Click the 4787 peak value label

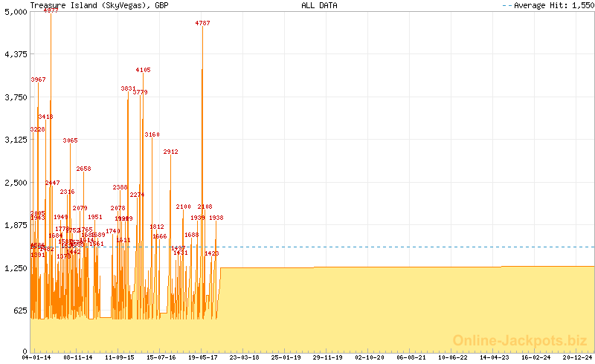pos(202,24)
